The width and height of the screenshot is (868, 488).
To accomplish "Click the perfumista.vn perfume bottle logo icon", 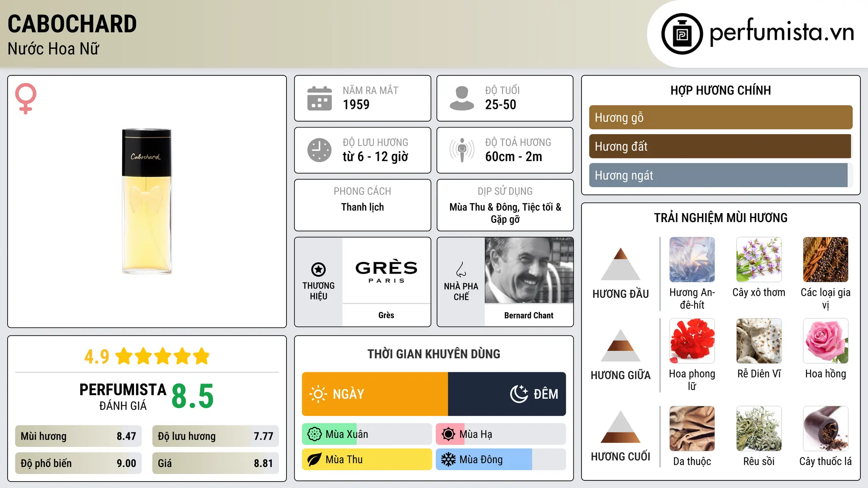I will pyautogui.click(x=682, y=34).
